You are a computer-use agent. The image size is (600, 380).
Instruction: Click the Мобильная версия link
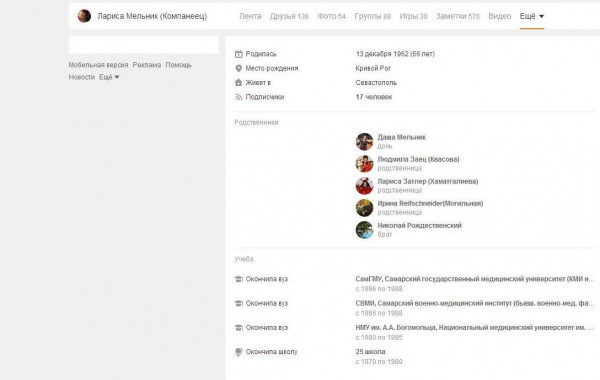pos(98,65)
